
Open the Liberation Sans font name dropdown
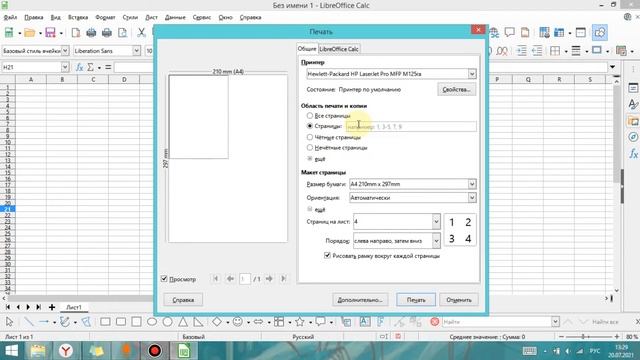(136, 51)
